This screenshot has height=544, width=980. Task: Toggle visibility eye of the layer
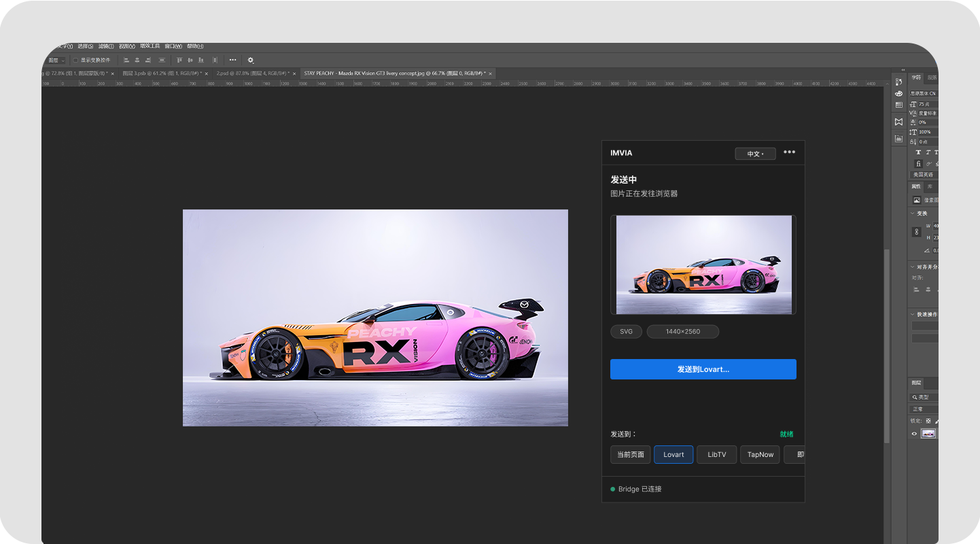coord(914,433)
